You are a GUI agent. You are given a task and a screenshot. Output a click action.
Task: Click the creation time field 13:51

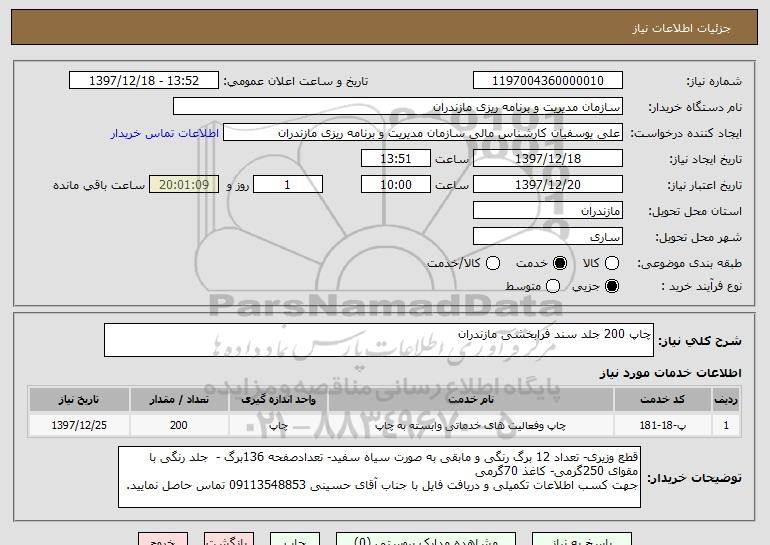[396, 159]
